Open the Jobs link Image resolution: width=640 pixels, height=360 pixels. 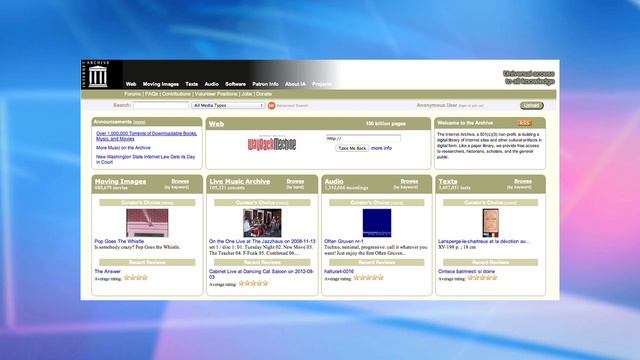click(x=247, y=94)
